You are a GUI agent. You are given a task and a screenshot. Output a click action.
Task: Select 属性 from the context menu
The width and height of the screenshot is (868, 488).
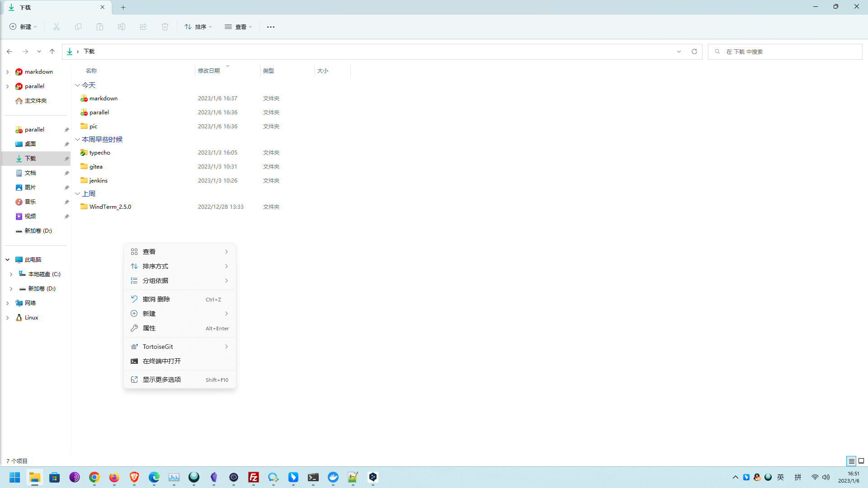(149, 328)
